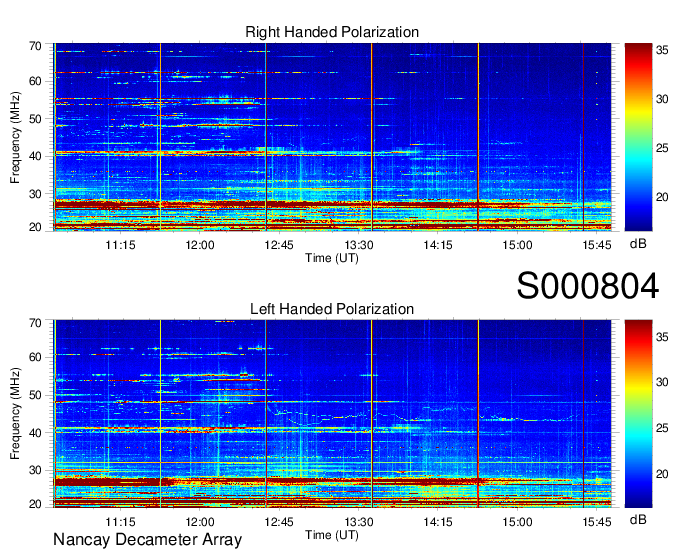Click the top spectrogram's 13:30 time label
680x552 pixels.
tap(359, 245)
